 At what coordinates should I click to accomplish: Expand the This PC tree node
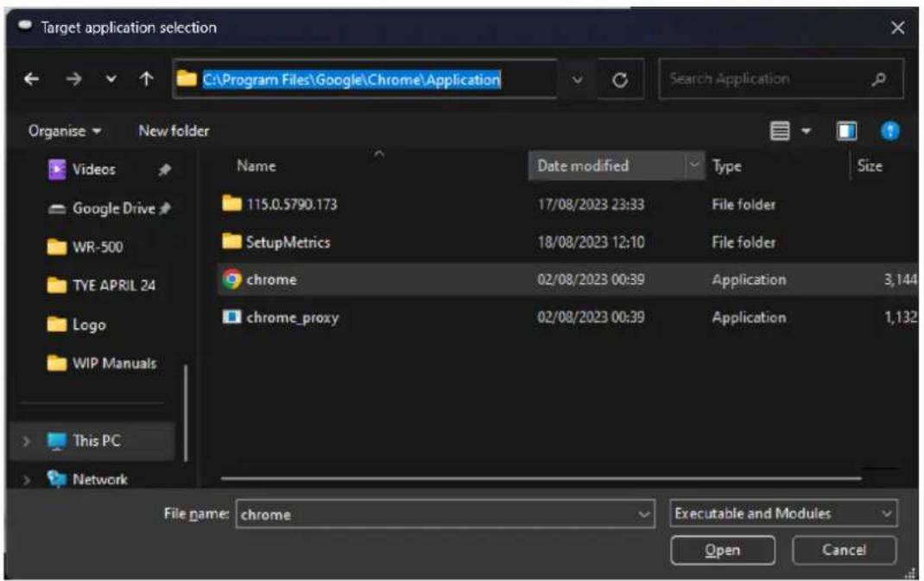[x=26, y=441]
